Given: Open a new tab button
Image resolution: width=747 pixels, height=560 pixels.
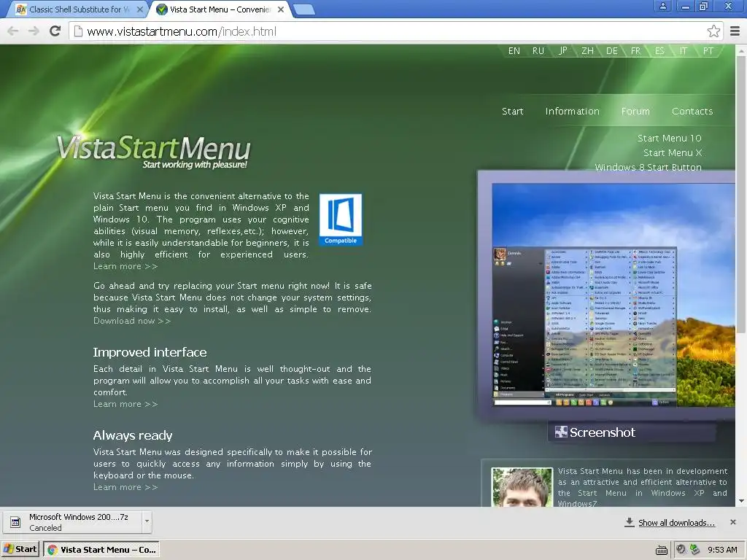Looking at the screenshot, I should tap(304, 9).
